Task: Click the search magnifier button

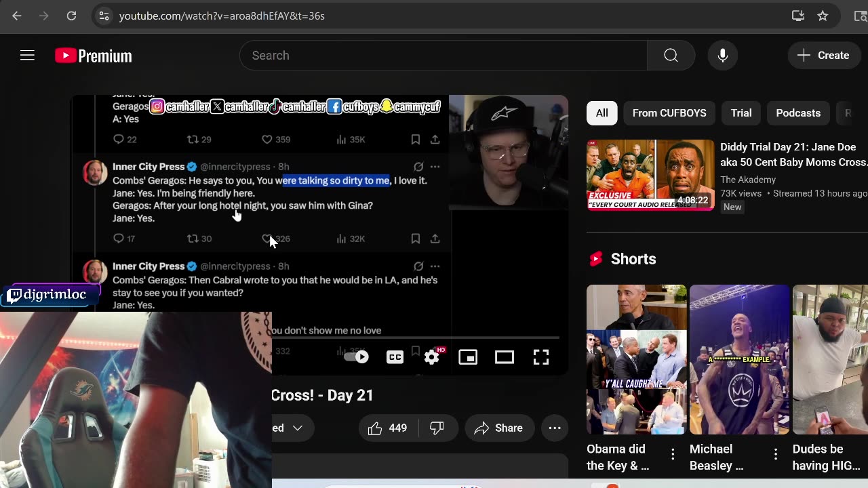Action: (x=671, y=56)
